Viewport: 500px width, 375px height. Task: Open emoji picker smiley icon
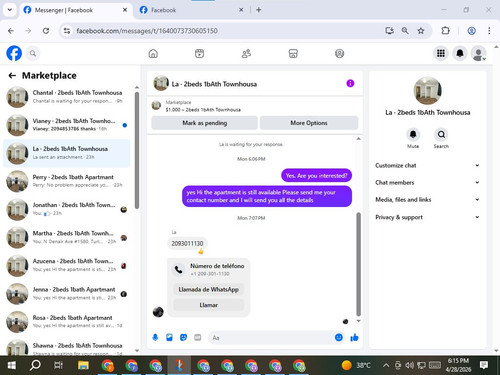pyautogui.click(x=339, y=338)
